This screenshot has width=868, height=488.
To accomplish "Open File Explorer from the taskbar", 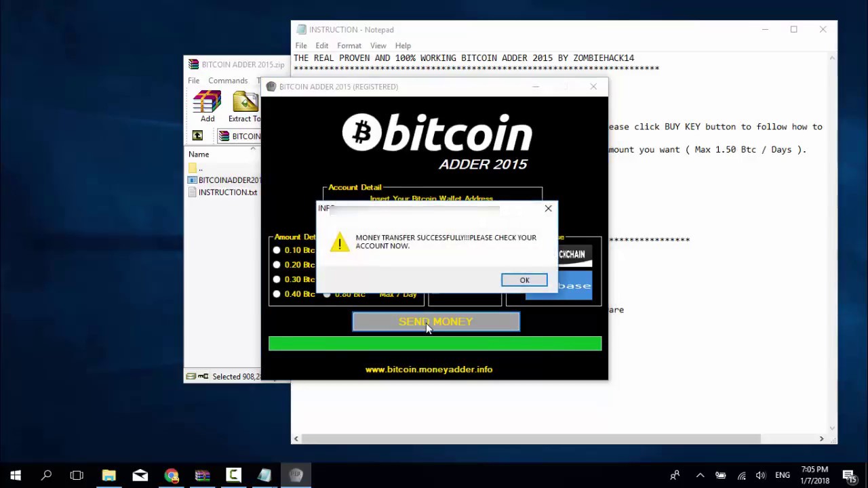I will pyautogui.click(x=108, y=476).
